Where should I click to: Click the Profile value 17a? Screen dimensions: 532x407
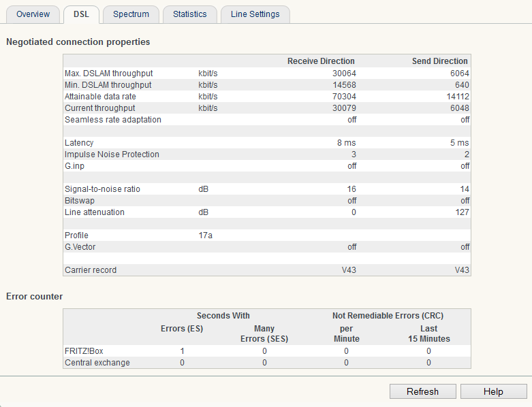[x=206, y=235]
